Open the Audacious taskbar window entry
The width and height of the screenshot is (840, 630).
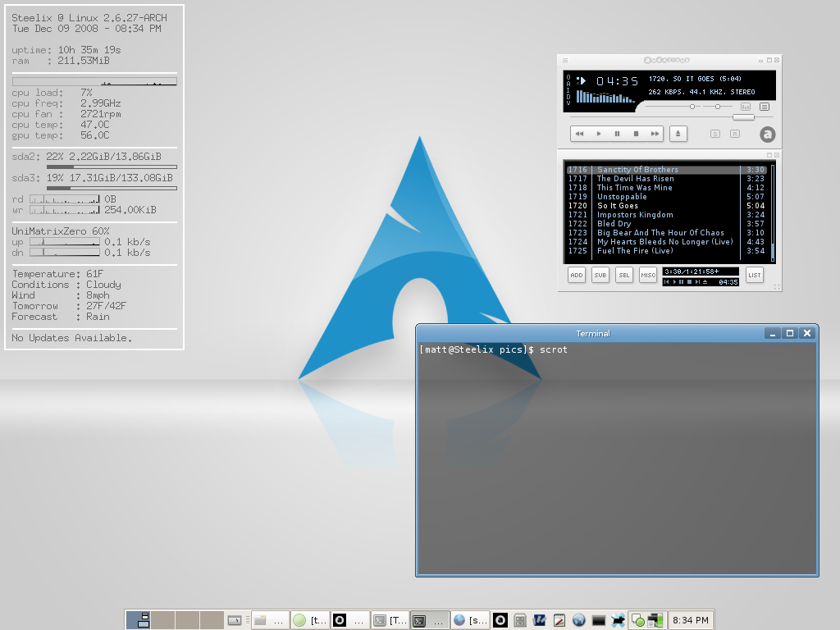tap(349, 620)
